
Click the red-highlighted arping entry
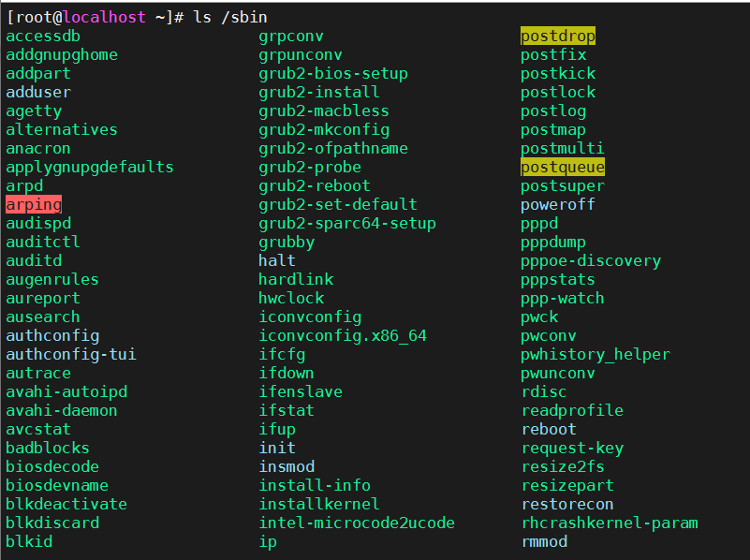34,204
